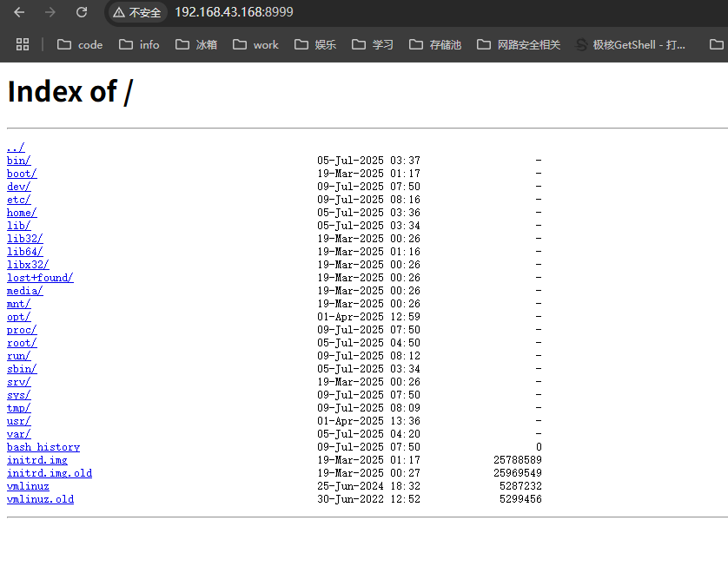Download the vmlinuz file
Viewport: 728px width, 586px height.
point(28,486)
